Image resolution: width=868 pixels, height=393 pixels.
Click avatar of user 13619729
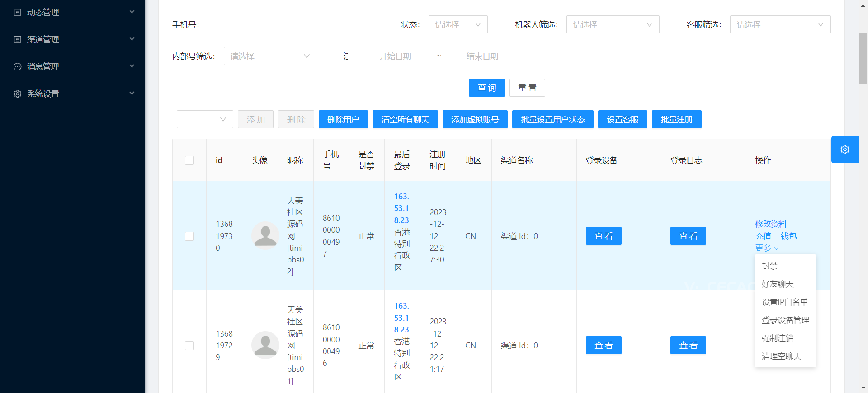click(x=265, y=345)
